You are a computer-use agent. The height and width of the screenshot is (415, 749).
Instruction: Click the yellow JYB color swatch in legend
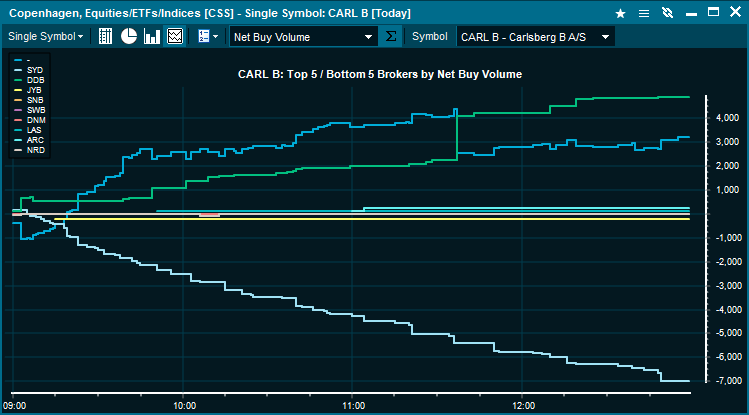(x=18, y=89)
